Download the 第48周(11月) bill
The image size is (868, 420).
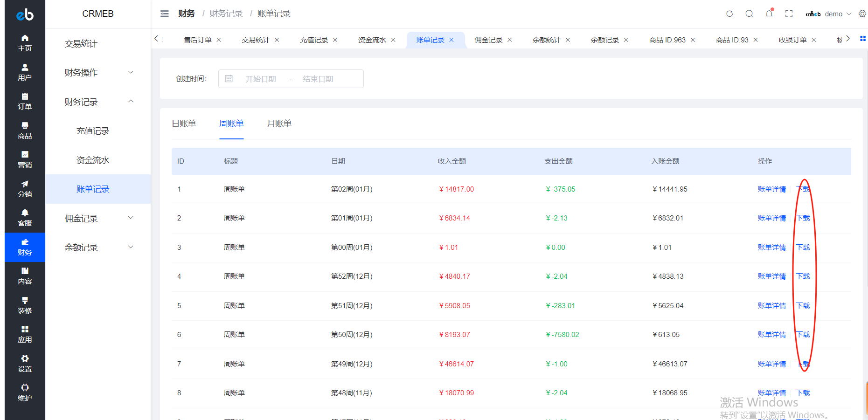(x=803, y=393)
